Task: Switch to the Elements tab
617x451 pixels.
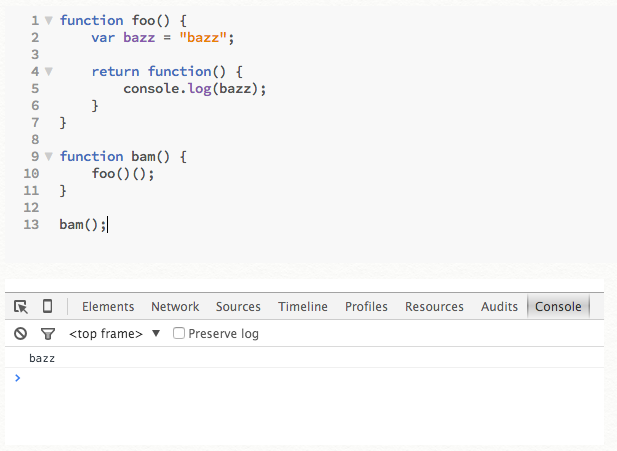Action: coord(108,307)
